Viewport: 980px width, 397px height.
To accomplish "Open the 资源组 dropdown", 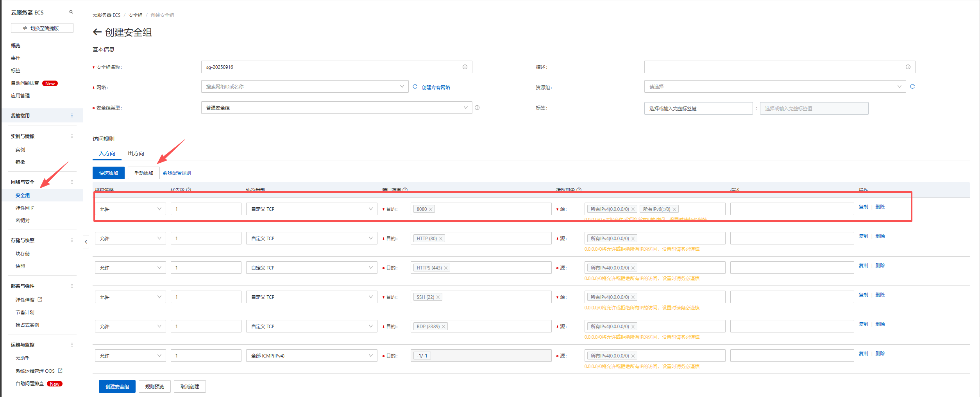I will (x=775, y=87).
